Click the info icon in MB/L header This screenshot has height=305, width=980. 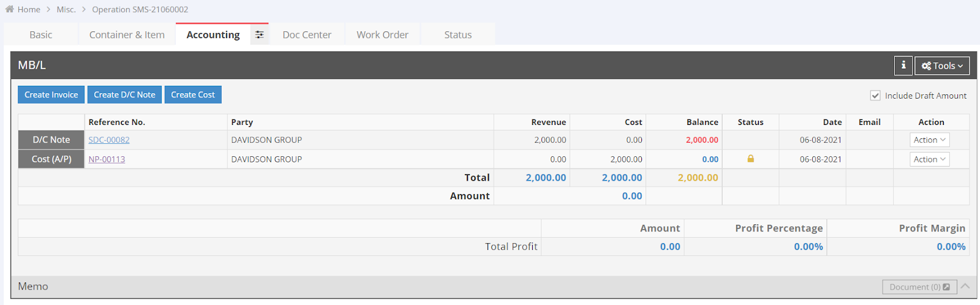[903, 66]
